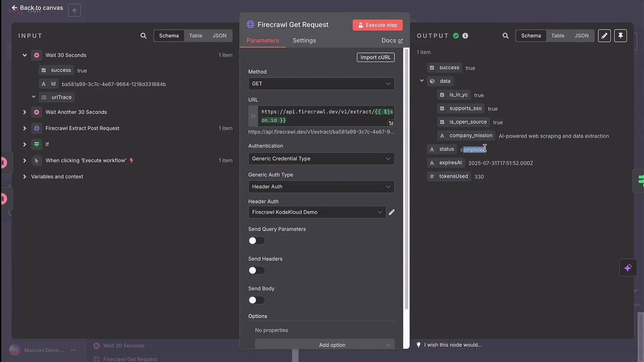
Task: Click the success checkbox icon in INPUT
Action: pyautogui.click(x=44, y=70)
